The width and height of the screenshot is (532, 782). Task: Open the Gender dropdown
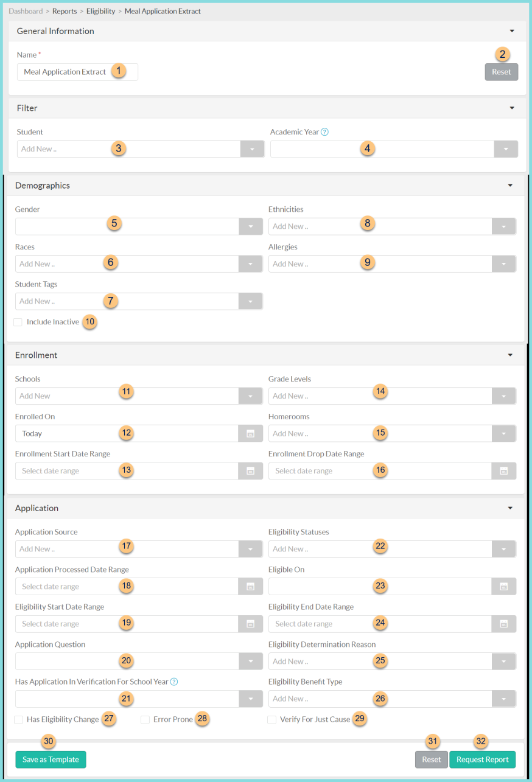pyautogui.click(x=250, y=226)
